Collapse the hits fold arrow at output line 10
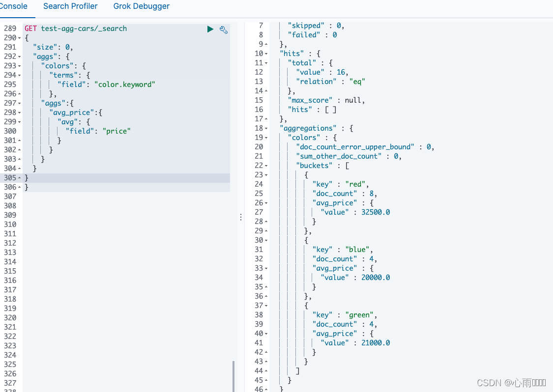The height and width of the screenshot is (392, 553). click(x=266, y=54)
